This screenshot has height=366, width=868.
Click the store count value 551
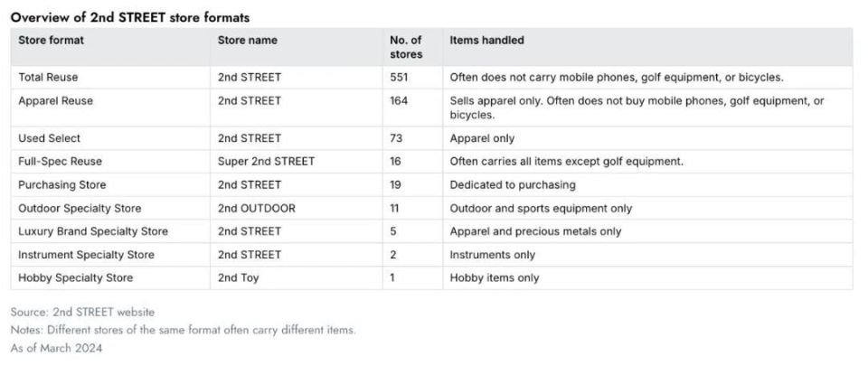coord(399,78)
